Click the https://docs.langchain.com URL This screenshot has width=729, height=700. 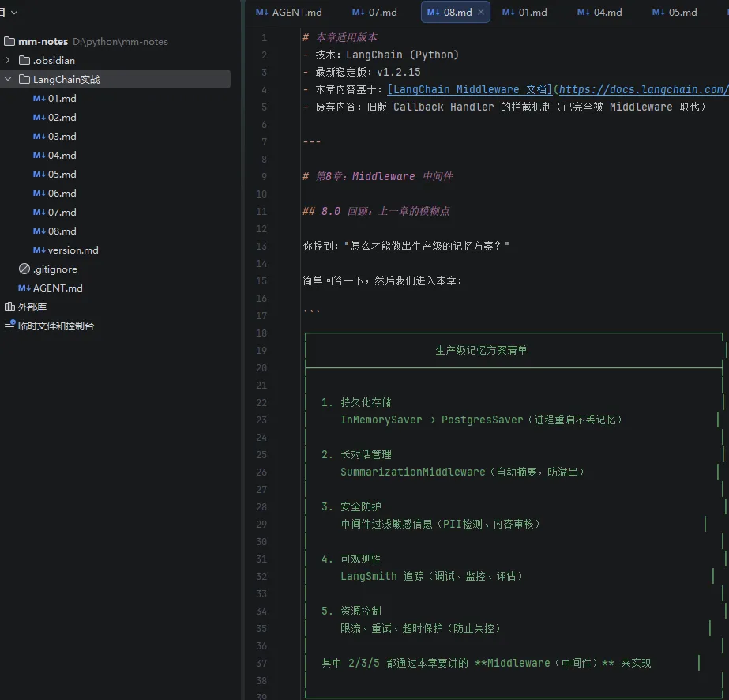pos(644,89)
